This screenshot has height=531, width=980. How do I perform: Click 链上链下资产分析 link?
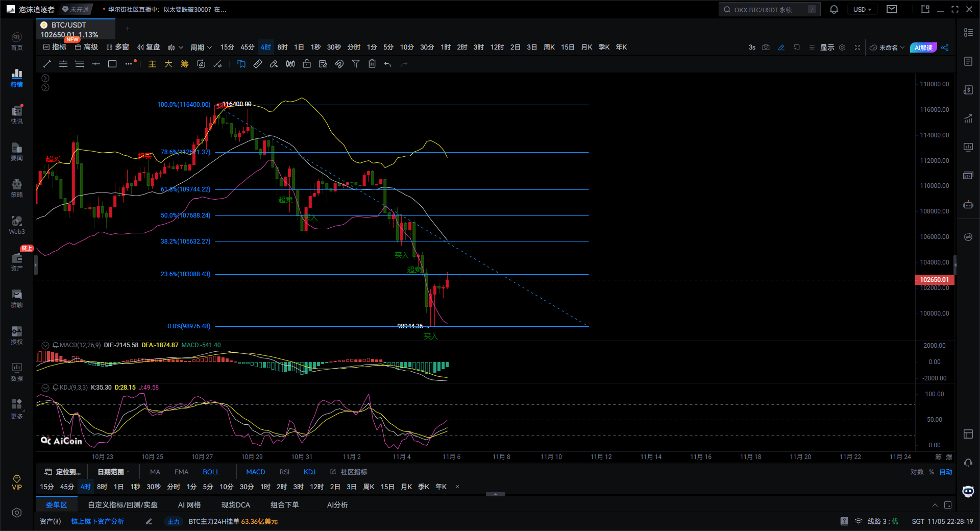[x=97, y=521]
